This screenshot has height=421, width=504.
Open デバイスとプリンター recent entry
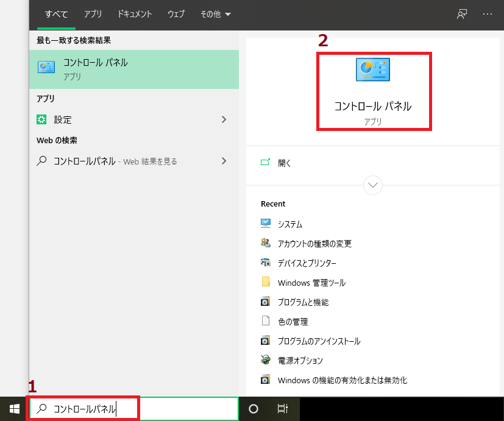[307, 263]
